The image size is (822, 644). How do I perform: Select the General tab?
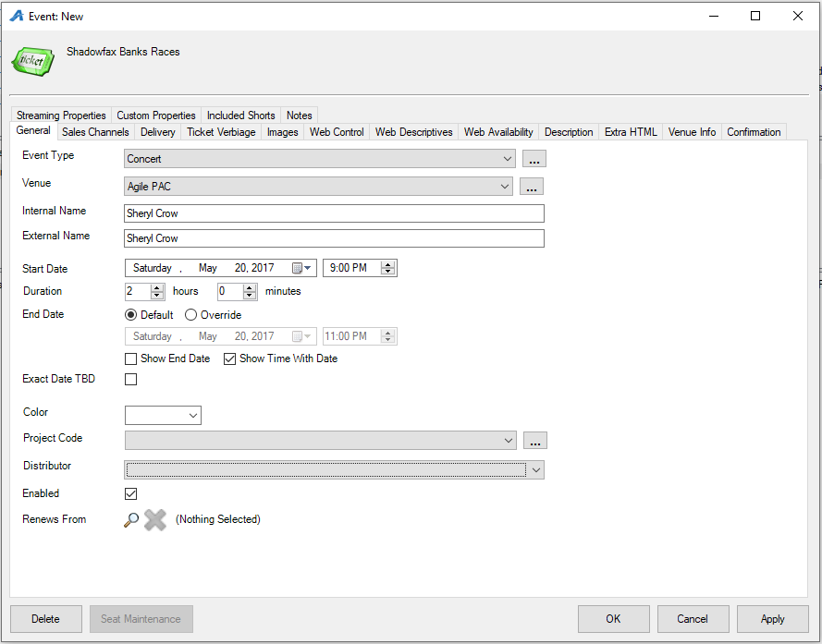33,130
